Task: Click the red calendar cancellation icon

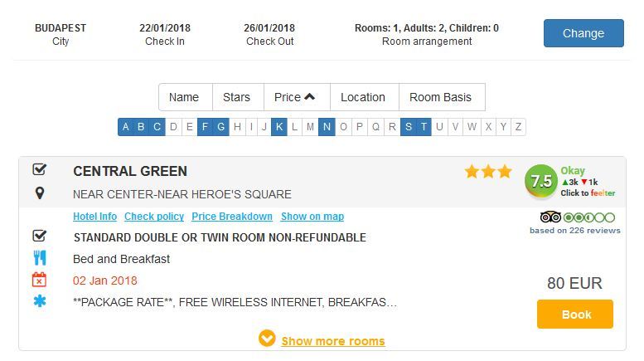Action: pos(40,280)
